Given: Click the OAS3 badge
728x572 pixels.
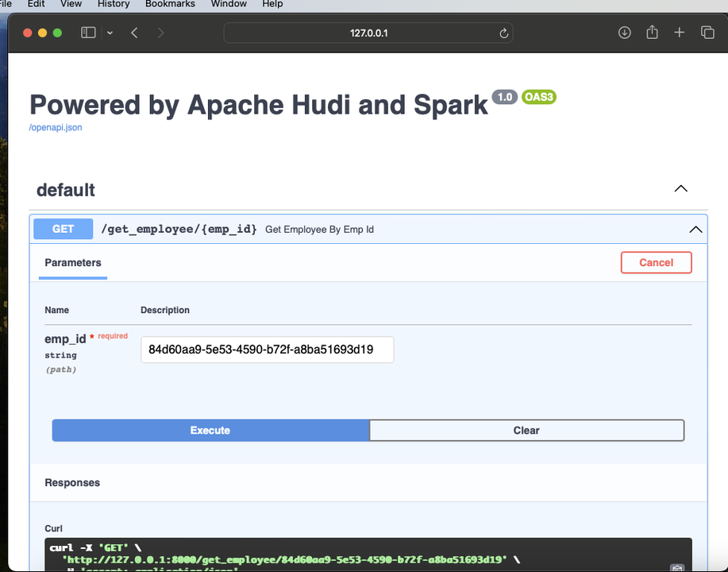Looking at the screenshot, I should (539, 97).
